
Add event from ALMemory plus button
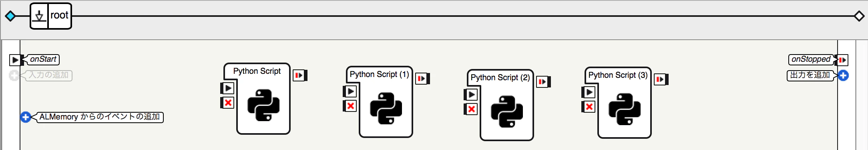[26, 117]
